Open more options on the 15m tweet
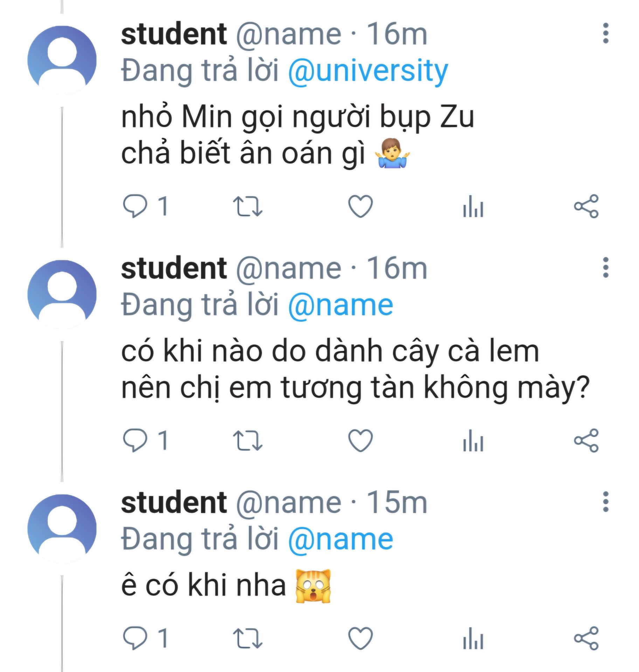The height and width of the screenshot is (672, 639). pyautogui.click(x=606, y=502)
